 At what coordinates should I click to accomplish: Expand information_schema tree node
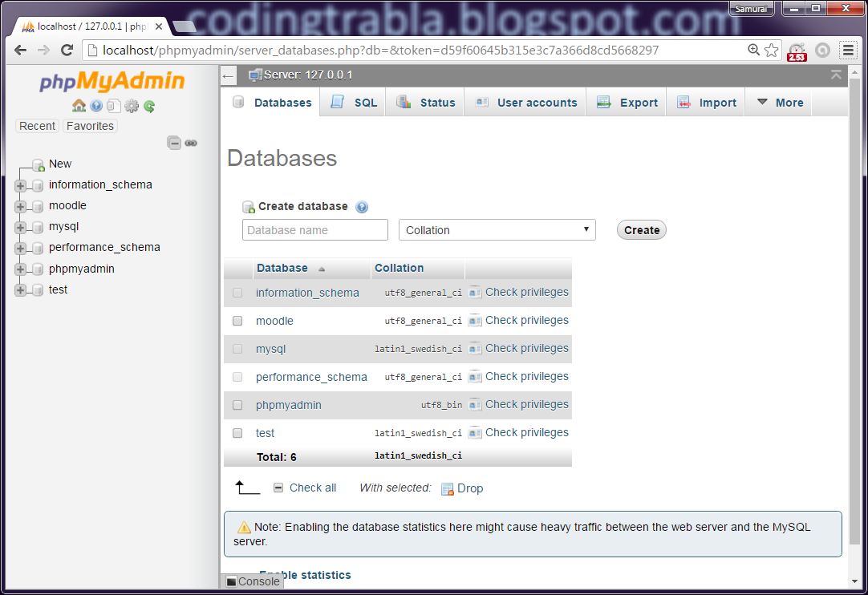point(21,185)
